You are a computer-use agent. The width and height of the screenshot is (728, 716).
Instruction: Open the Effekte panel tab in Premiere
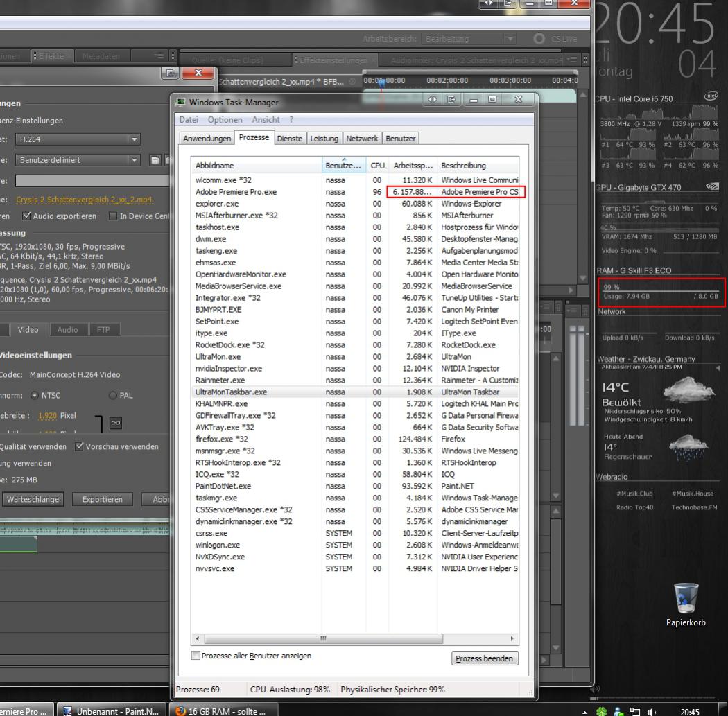(51, 56)
